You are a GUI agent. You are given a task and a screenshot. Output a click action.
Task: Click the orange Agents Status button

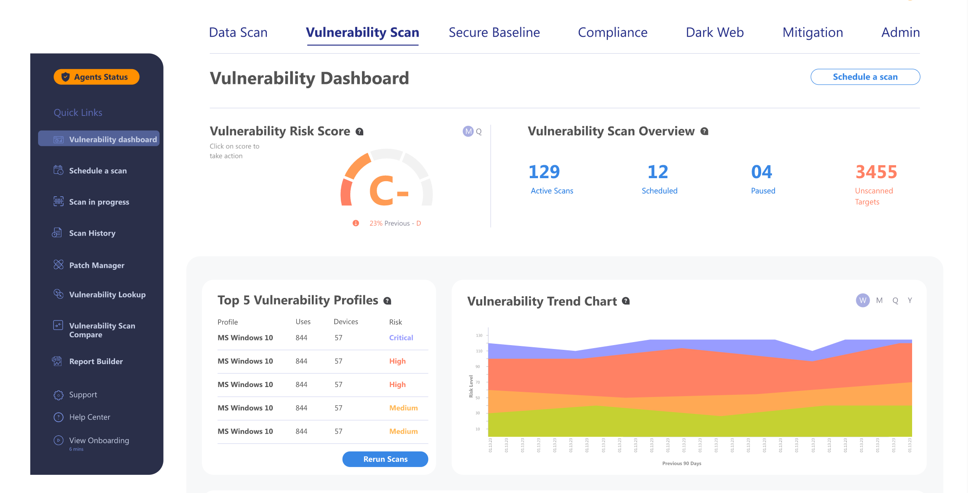coord(96,77)
